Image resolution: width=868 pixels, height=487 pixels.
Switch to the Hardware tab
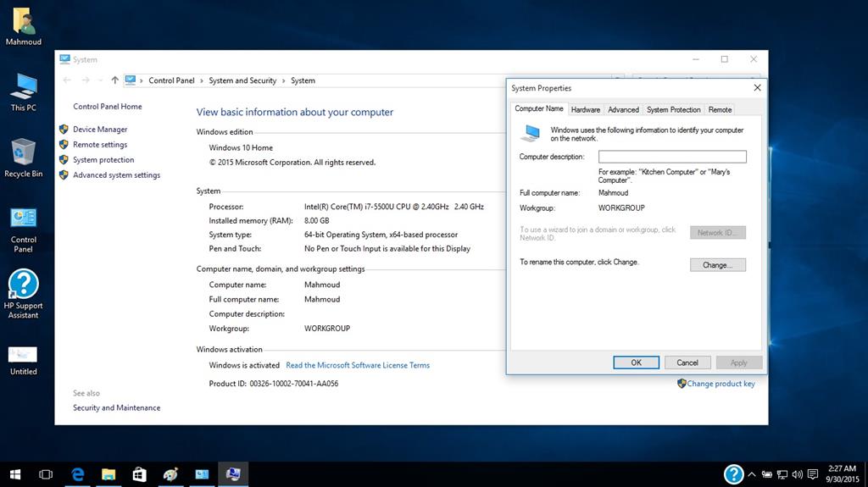point(585,109)
